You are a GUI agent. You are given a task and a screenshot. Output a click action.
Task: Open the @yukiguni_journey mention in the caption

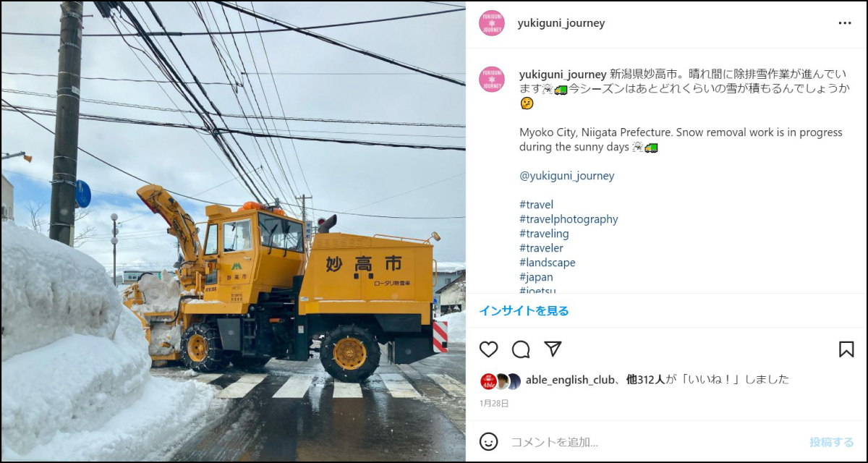coord(567,176)
